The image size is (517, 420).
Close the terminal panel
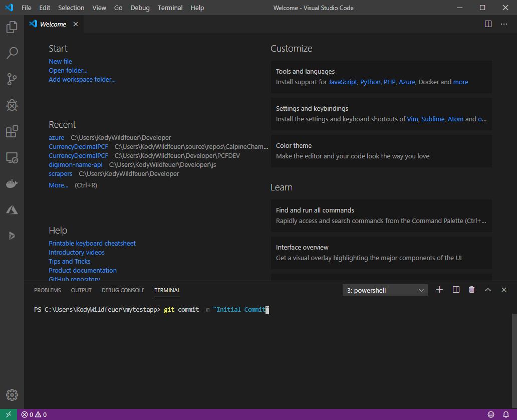click(x=504, y=290)
